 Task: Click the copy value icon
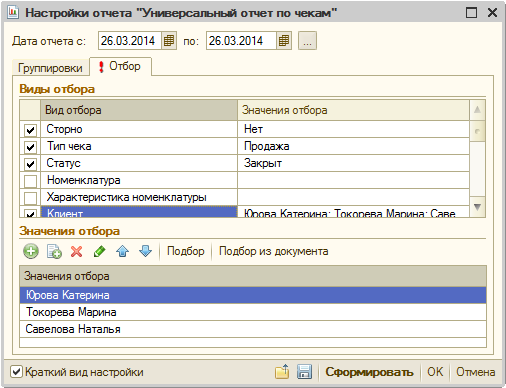coord(54,251)
